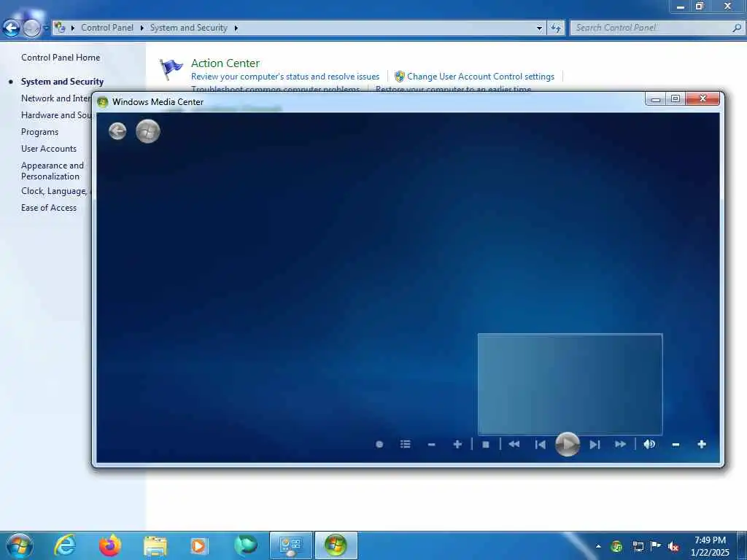Lower volume with the last minus button
This screenshot has width=747, height=560.
pos(676,445)
